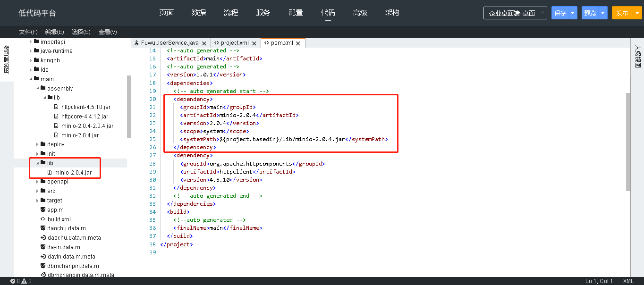Click the app.m file icon
644x285 pixels.
click(43, 210)
